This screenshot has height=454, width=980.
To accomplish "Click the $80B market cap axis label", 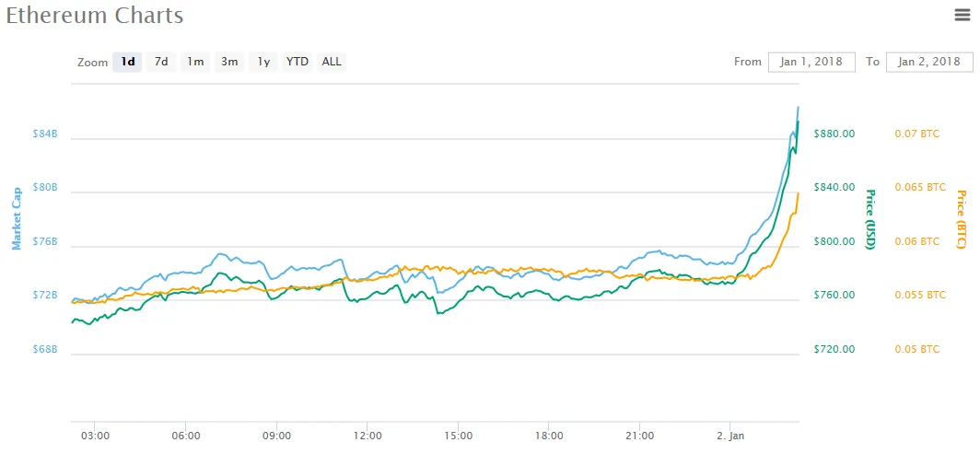I will tap(45, 187).
